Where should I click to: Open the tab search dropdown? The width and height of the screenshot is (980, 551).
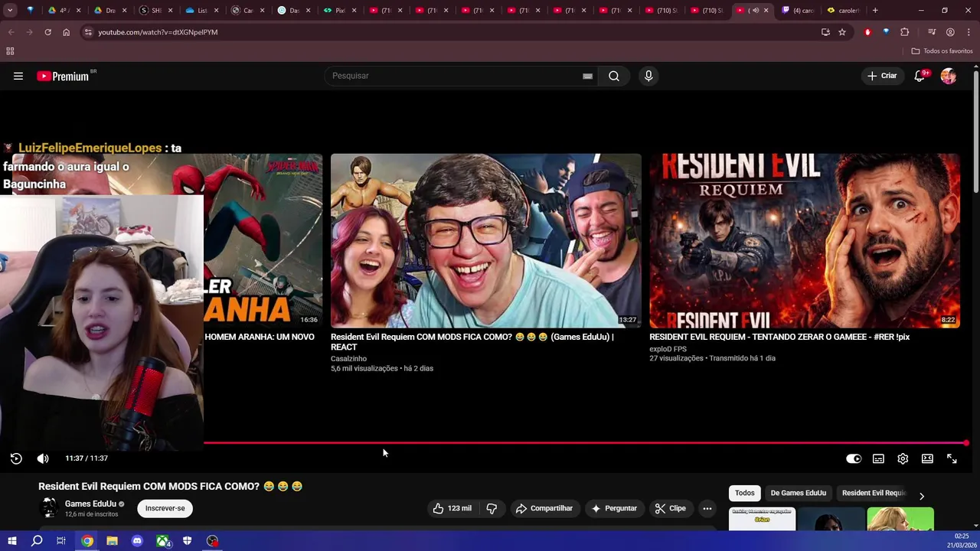tap(10, 11)
